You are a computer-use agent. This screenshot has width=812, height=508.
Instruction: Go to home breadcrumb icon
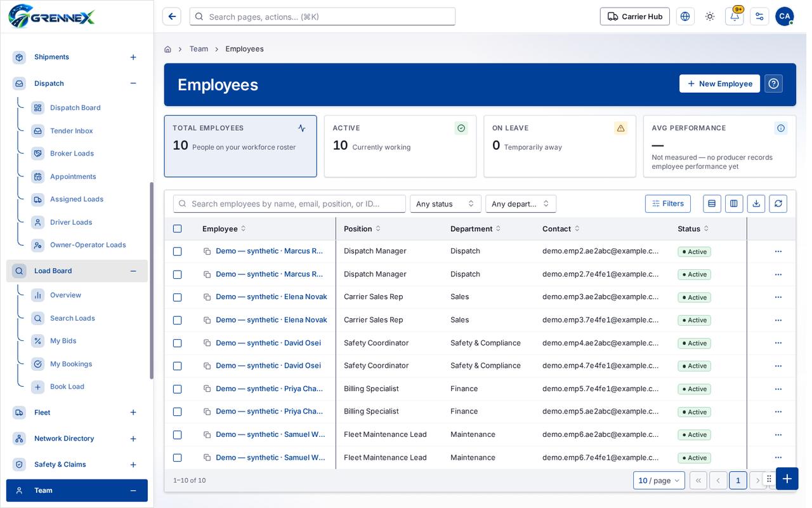(x=167, y=49)
